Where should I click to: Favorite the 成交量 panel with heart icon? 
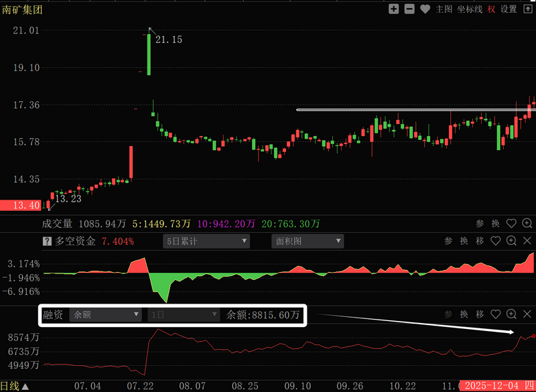(x=511, y=223)
